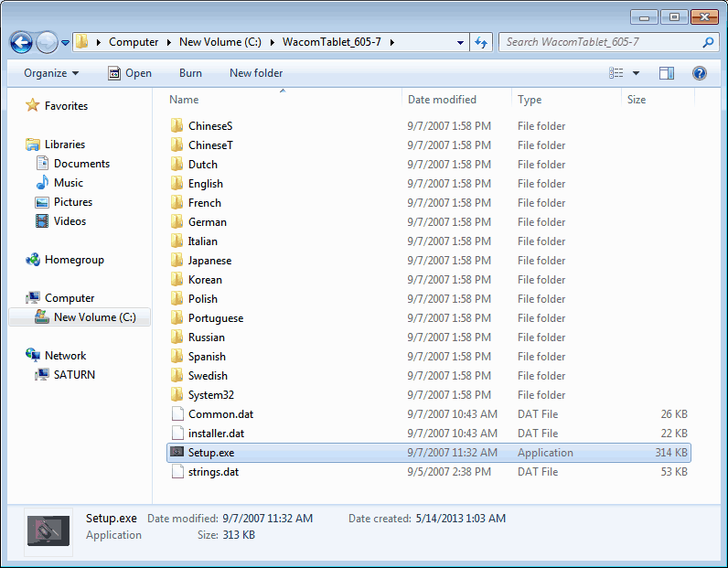Open the address bar previous locations dropdown
The height and width of the screenshot is (568, 728).
(x=460, y=42)
